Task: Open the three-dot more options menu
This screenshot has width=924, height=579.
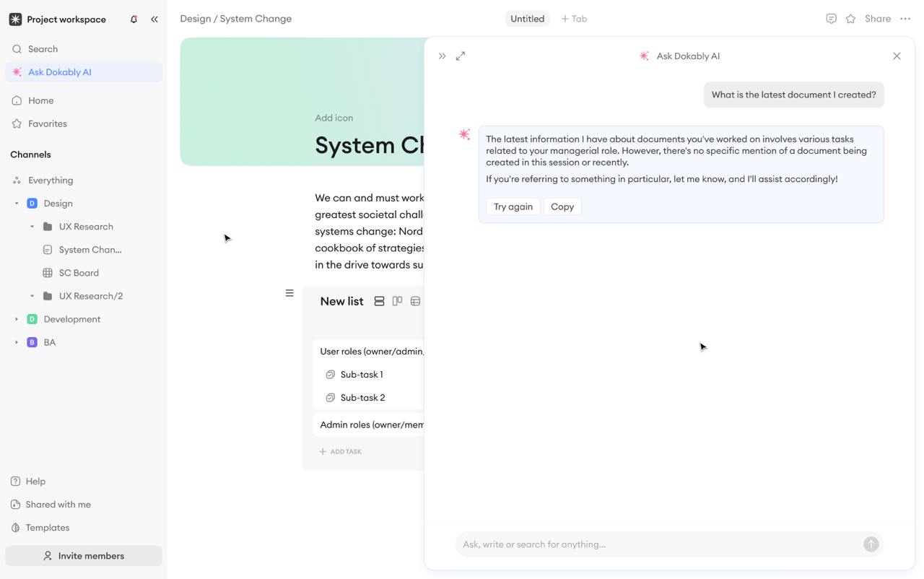Action: [905, 19]
